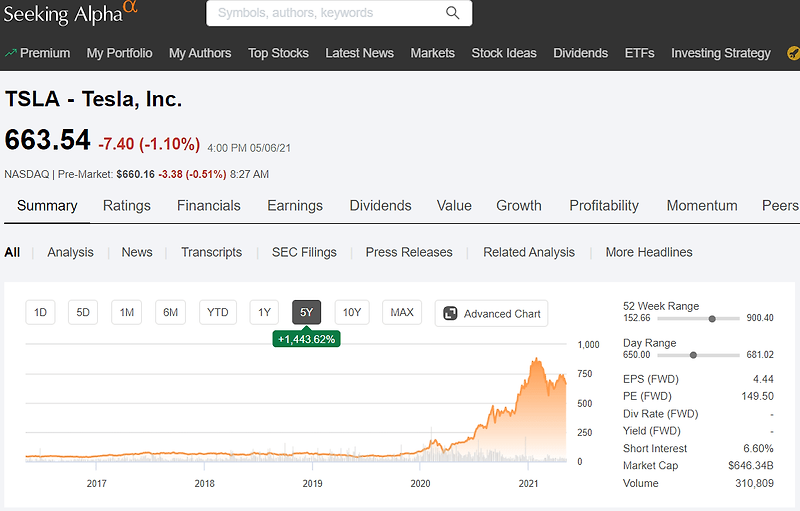Click the PE (FWD) value 149.50
Image resolution: width=800 pixels, height=511 pixels.
pyautogui.click(x=757, y=396)
